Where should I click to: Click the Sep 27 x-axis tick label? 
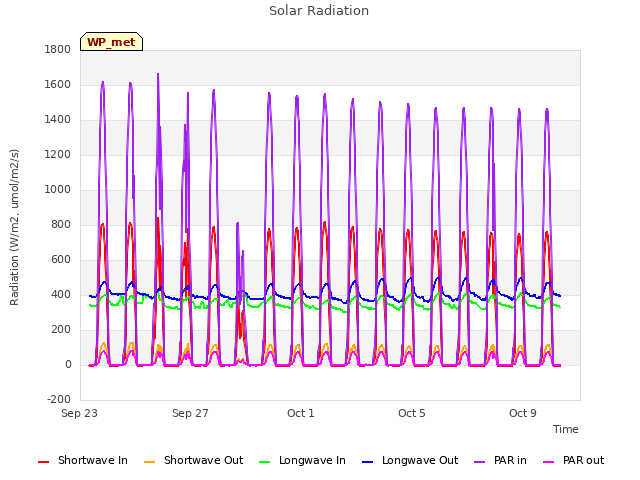click(190, 413)
